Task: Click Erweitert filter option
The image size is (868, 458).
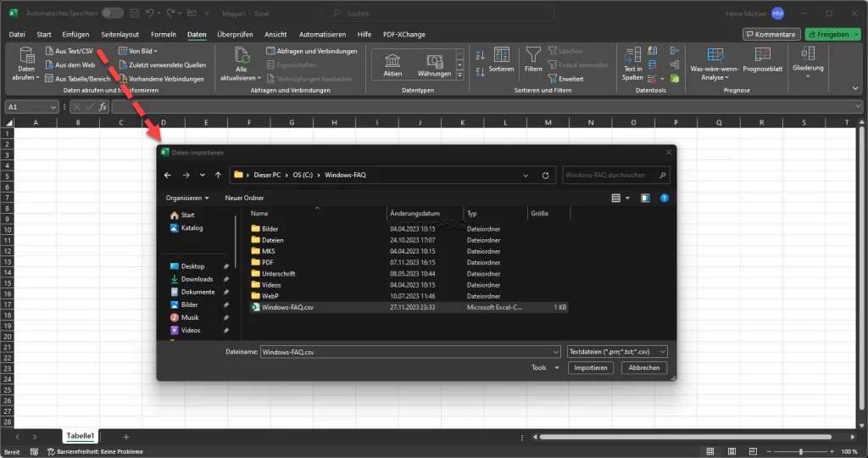Action: 565,79
